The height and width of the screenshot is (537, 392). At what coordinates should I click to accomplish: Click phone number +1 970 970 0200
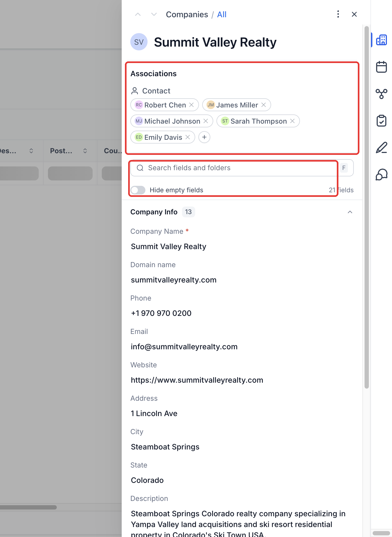coord(161,313)
